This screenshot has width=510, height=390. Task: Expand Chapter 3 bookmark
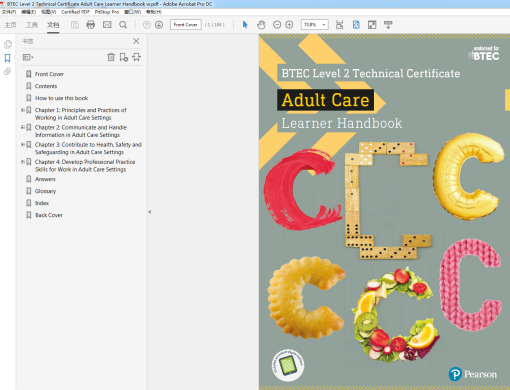tap(23, 144)
